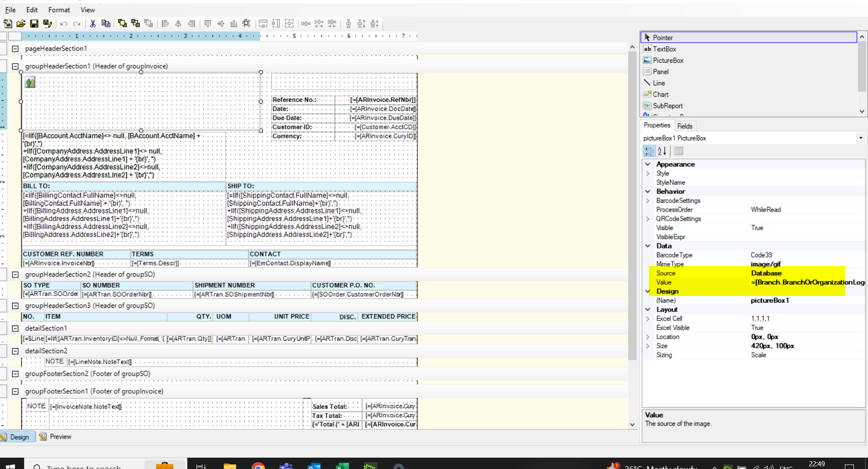Choose the Line tool in the toolbox

tap(748, 83)
